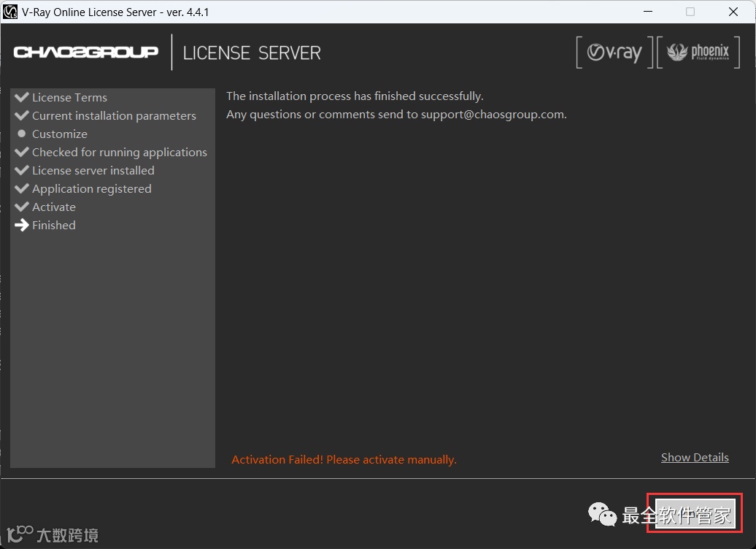
Task: Open the Show Details link
Action: pos(695,457)
